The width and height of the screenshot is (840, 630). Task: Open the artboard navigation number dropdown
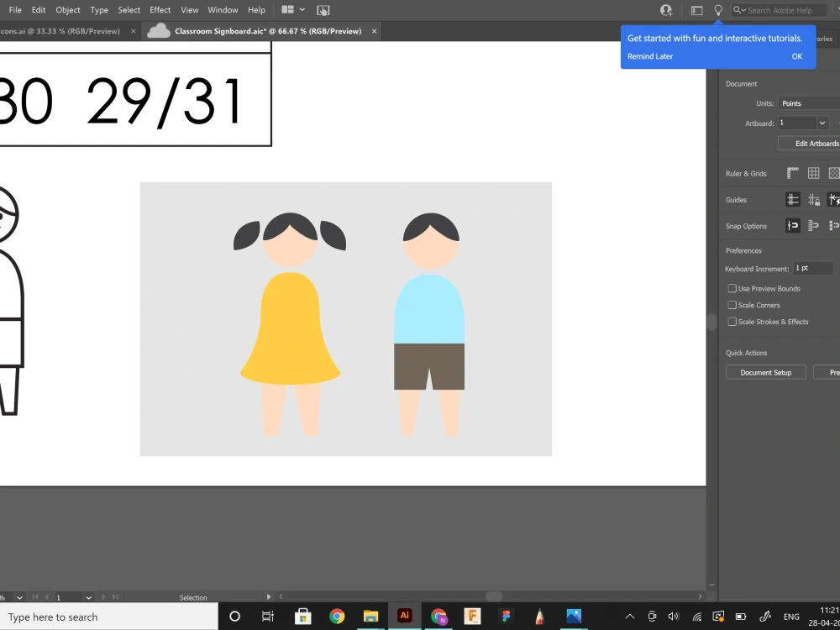tap(89, 597)
